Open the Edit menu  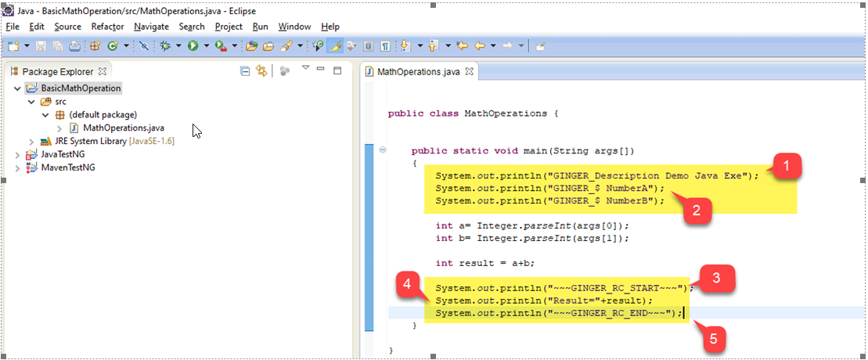[x=37, y=27]
